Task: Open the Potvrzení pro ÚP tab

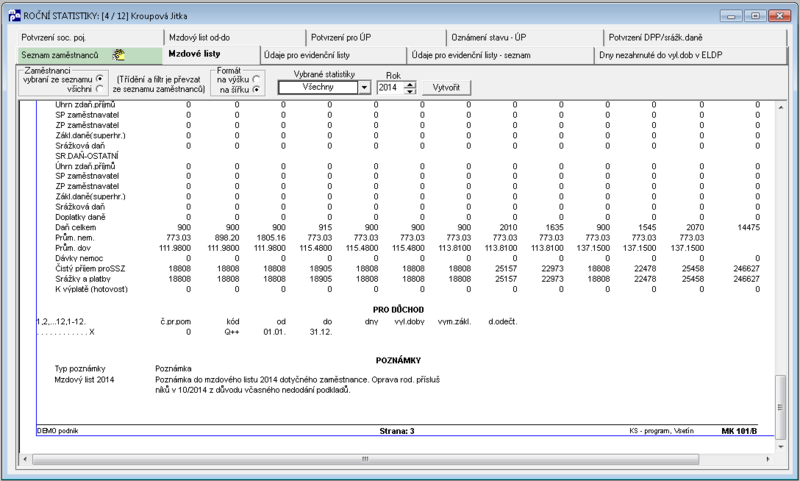Action: (376, 37)
